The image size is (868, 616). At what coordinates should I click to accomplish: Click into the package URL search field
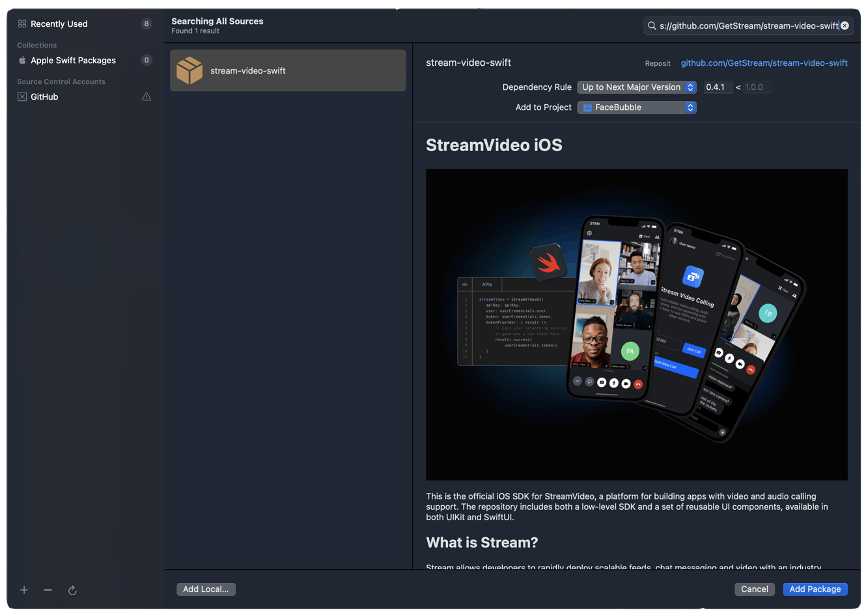click(749, 26)
